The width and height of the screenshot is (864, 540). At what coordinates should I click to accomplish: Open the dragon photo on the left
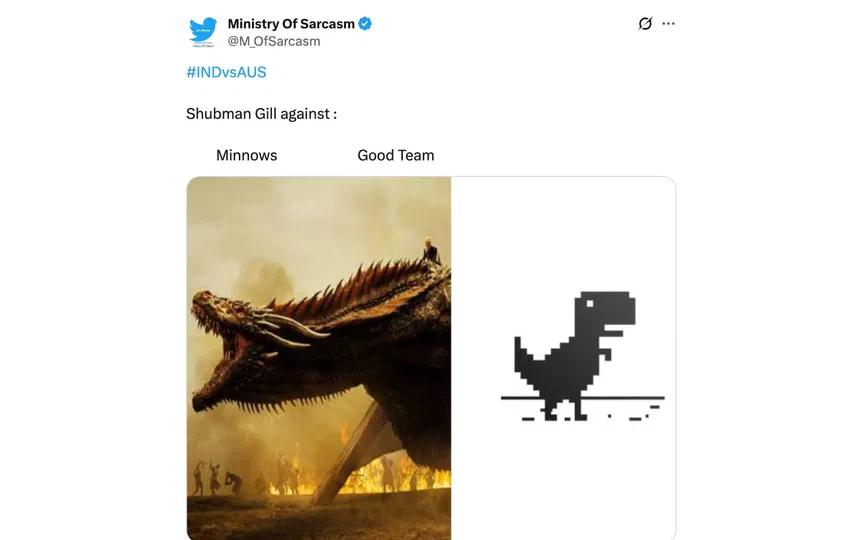pyautogui.click(x=319, y=358)
